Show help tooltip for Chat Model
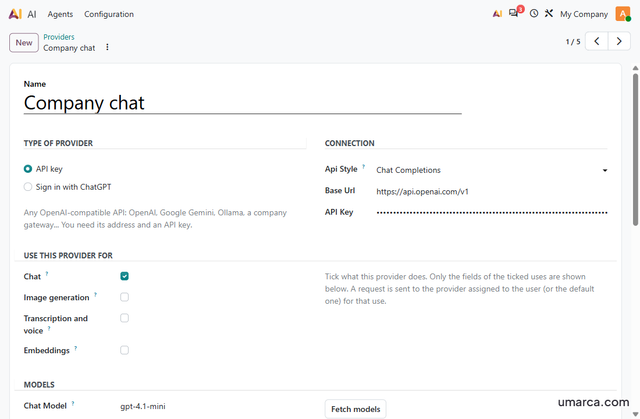 coord(73,403)
